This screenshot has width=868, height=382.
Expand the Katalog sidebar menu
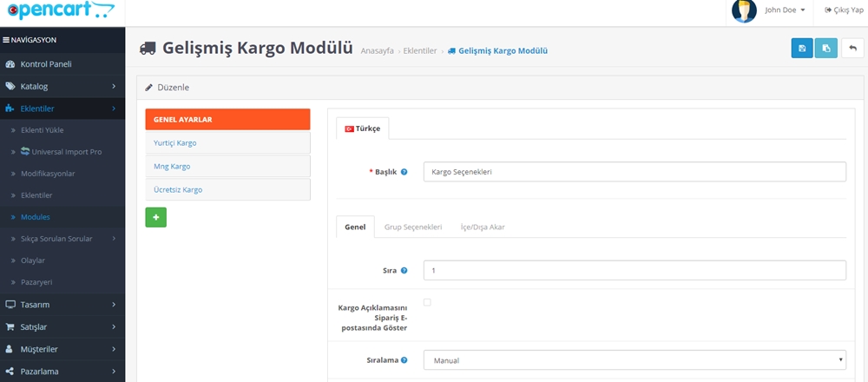(x=62, y=86)
